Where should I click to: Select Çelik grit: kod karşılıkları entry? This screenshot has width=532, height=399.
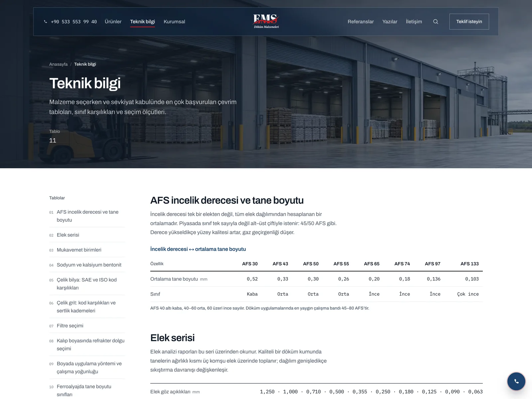pyautogui.click(x=87, y=307)
